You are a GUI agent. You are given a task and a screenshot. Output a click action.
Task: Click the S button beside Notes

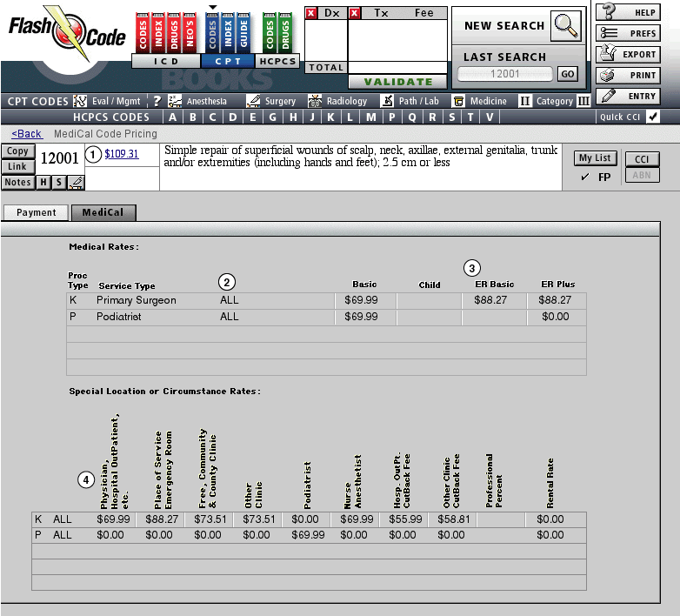(x=59, y=182)
